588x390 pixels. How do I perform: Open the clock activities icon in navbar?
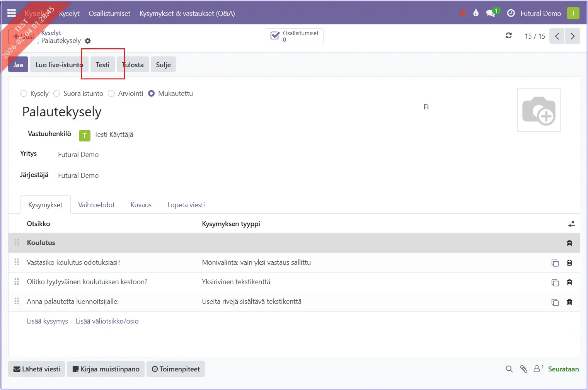click(511, 13)
